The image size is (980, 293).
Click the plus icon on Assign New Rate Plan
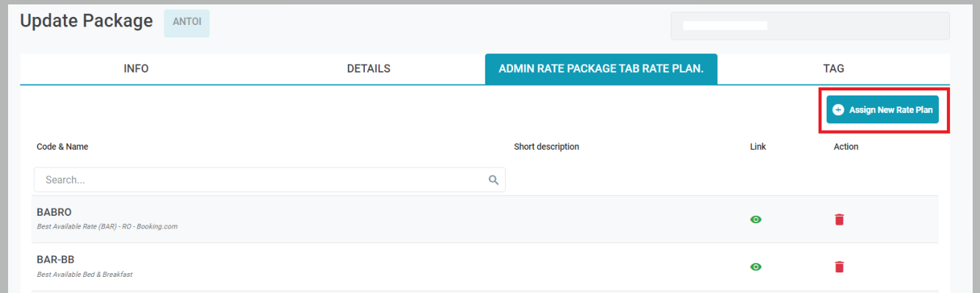click(838, 109)
